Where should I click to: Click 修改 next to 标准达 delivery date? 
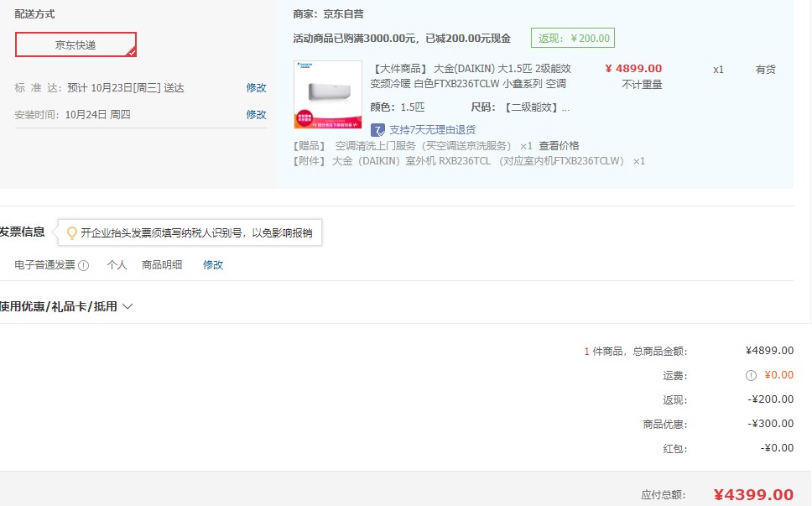(256, 87)
